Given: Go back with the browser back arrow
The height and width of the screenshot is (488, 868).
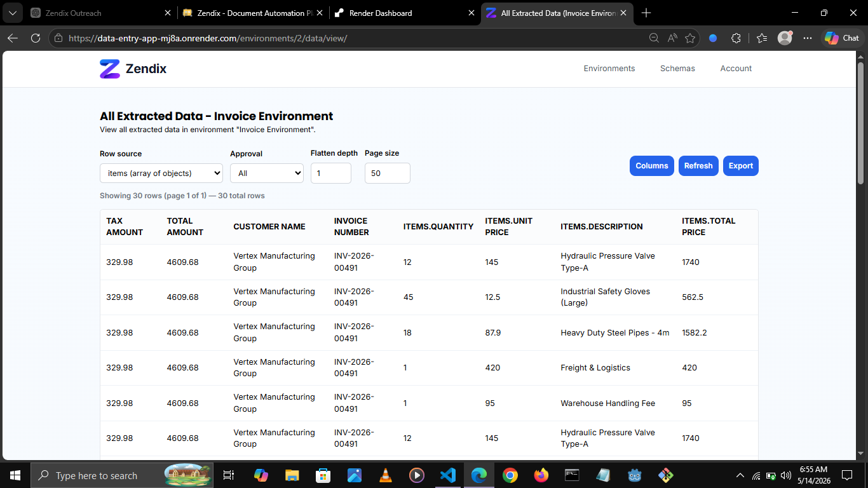Looking at the screenshot, I should click(13, 38).
